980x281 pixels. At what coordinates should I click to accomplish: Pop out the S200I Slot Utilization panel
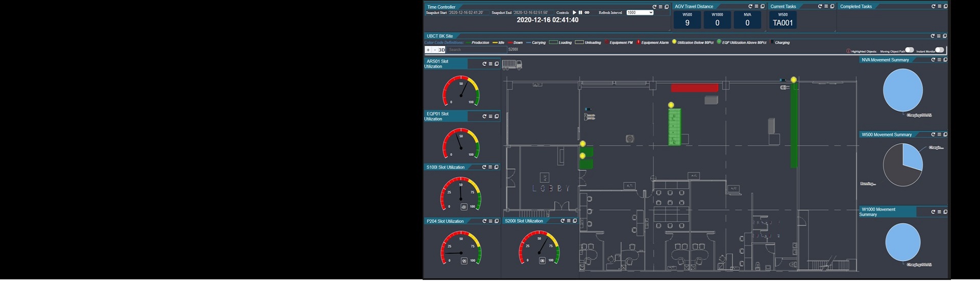(x=575, y=221)
